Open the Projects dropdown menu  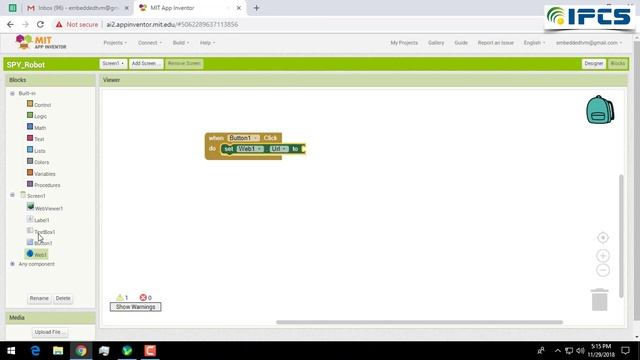point(115,42)
